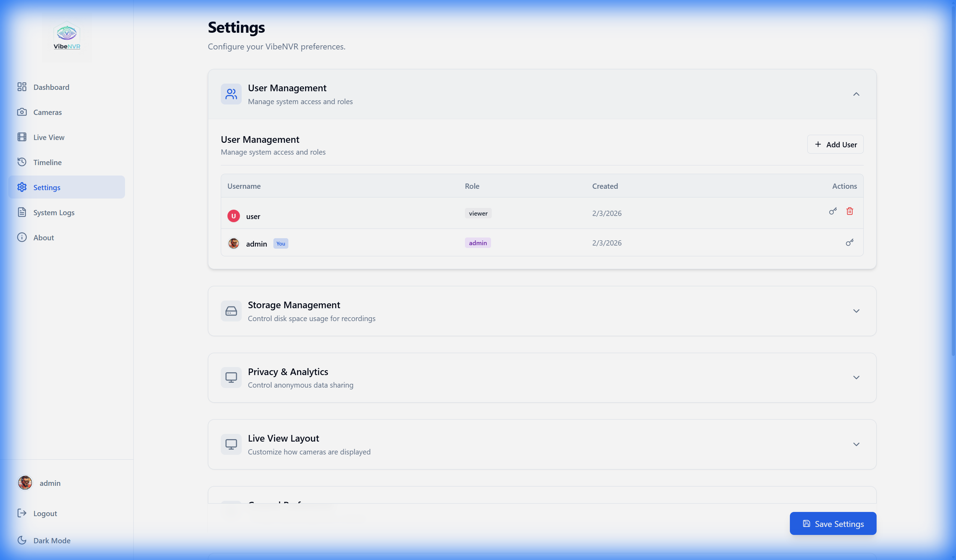956x560 pixels.
Task: Collapse the User Management section
Action: [856, 94]
